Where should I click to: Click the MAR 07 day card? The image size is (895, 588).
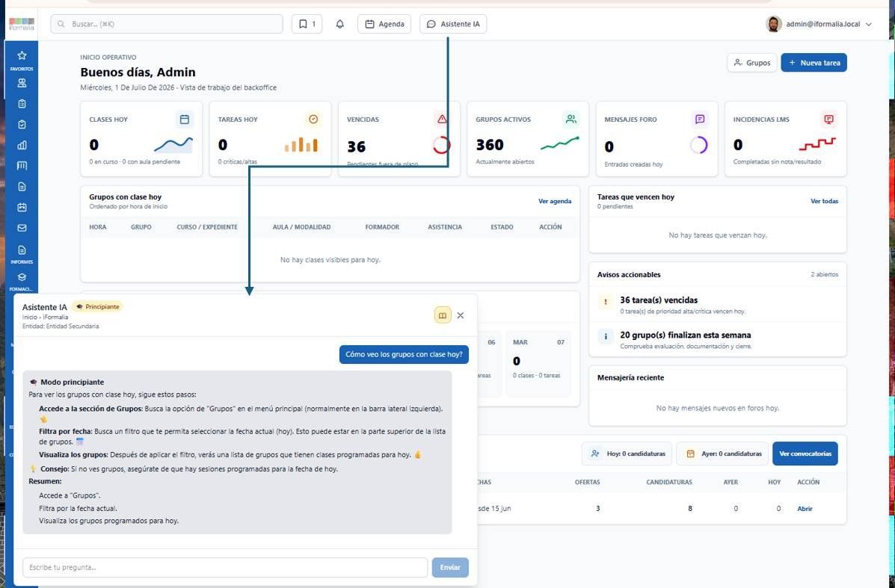[538, 363]
